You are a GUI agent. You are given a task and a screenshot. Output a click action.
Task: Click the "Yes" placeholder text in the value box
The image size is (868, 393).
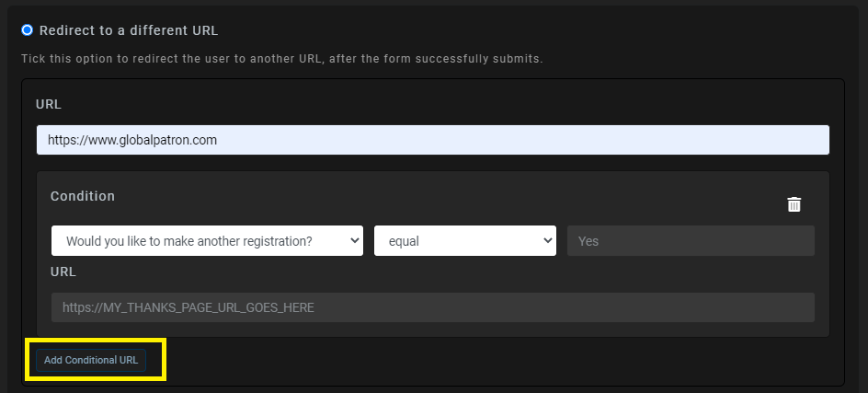(588, 241)
